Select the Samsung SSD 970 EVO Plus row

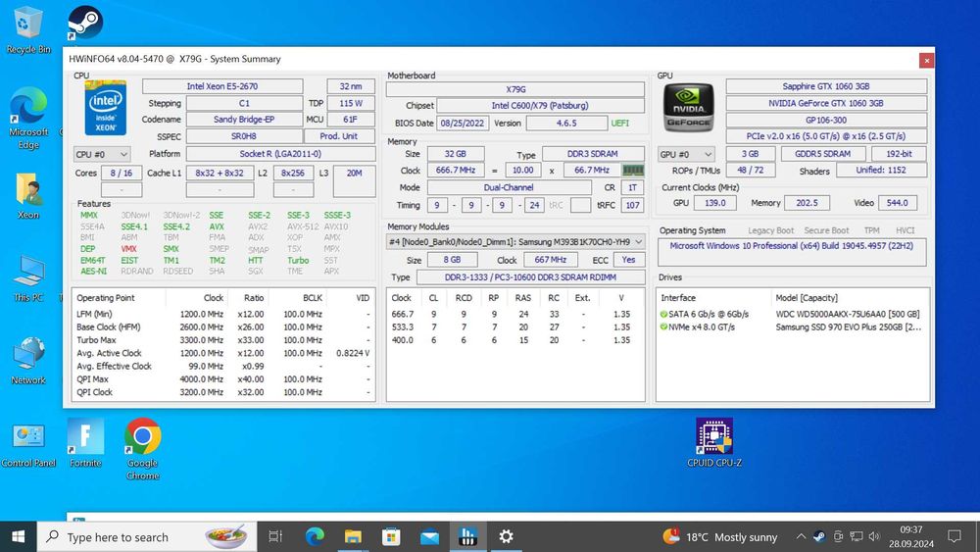(x=792, y=326)
